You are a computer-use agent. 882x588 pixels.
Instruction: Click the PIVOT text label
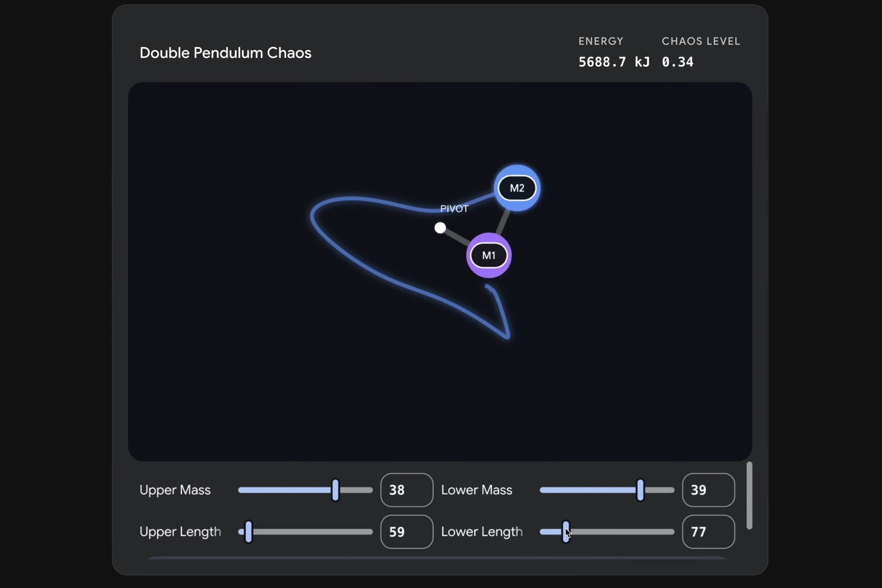tap(454, 209)
